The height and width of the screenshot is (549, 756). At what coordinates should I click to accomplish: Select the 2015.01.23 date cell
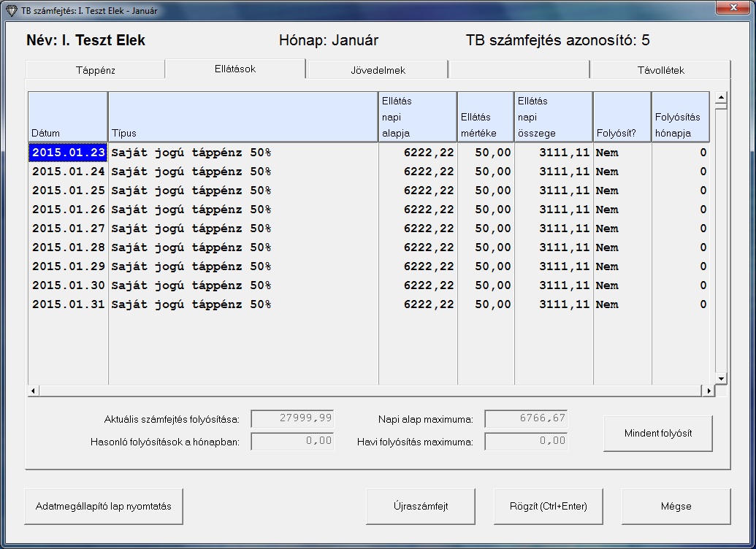coord(69,153)
